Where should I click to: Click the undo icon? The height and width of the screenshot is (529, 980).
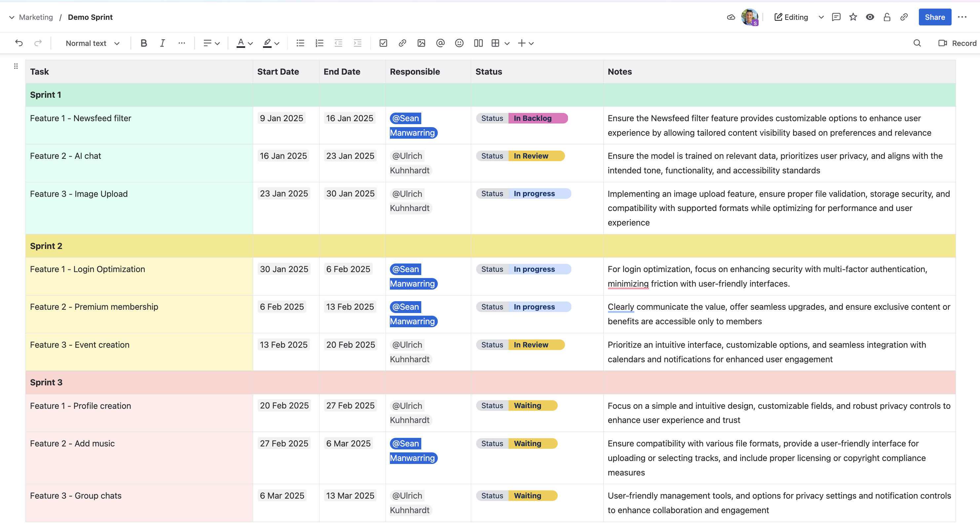pyautogui.click(x=19, y=43)
